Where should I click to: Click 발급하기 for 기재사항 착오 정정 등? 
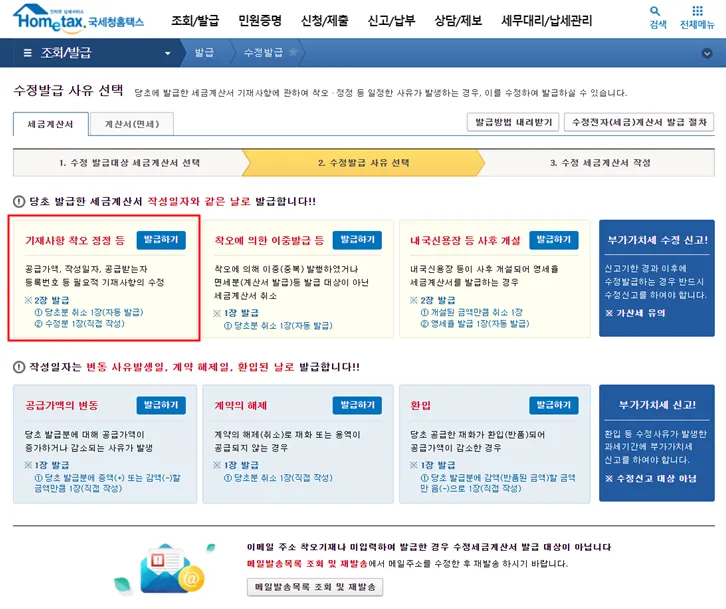[x=161, y=240]
